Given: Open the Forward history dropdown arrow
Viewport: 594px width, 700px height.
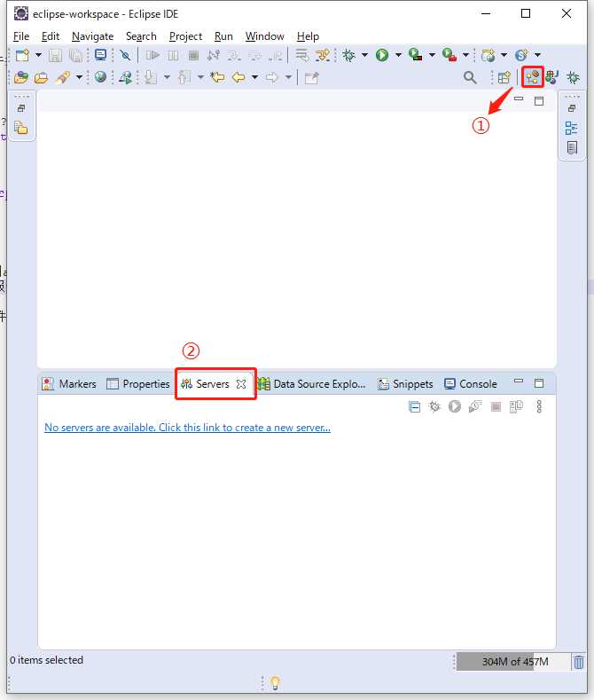Looking at the screenshot, I should click(x=288, y=77).
